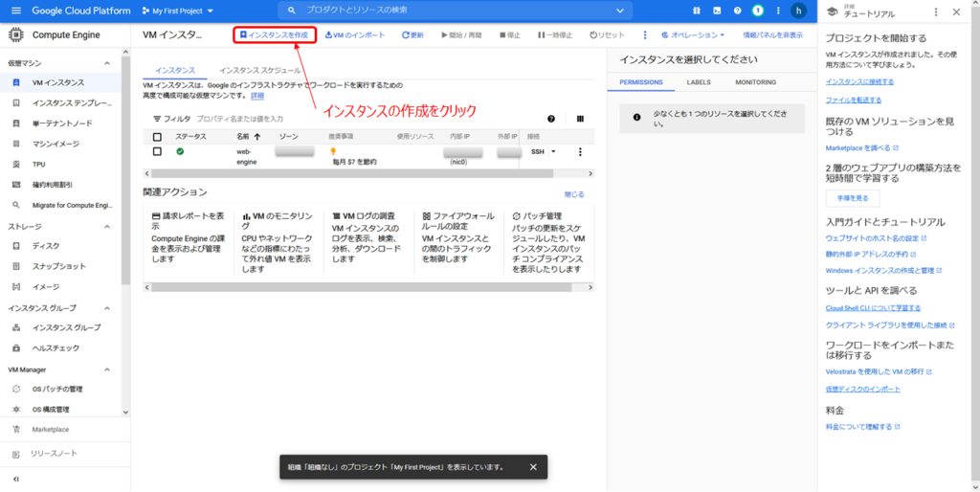Open Cloud Shell terminal icon

(716, 11)
